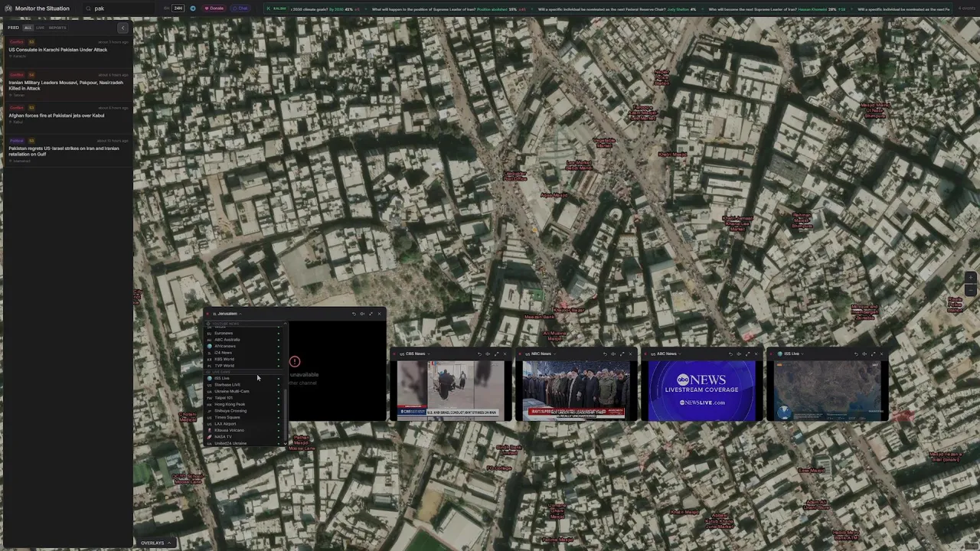This screenshot has height=551, width=980.
Task: Choose Ukraine Multi-Cam from live cams
Action: tap(244, 391)
